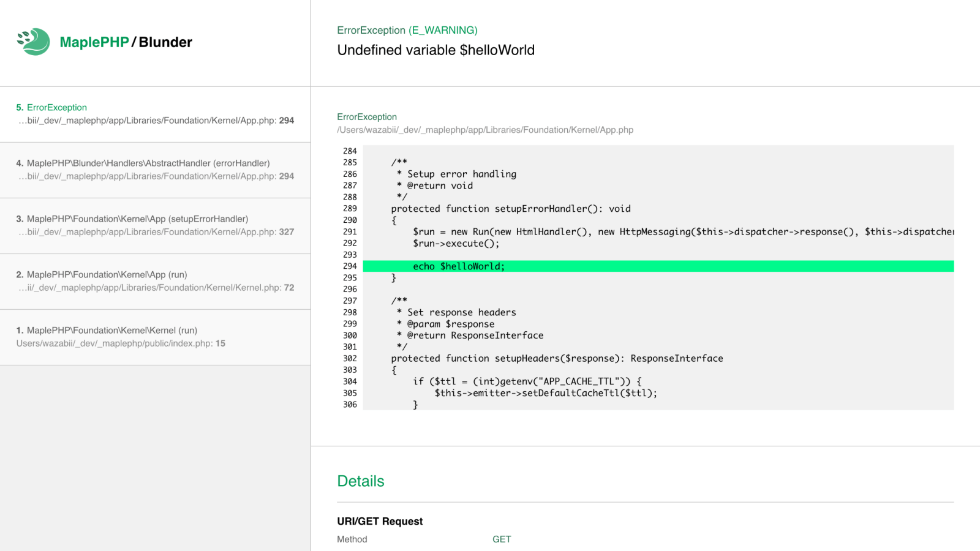Click the highlighted 'echo $helloWorld;' line
This screenshot has width=980, height=551.
tap(658, 266)
